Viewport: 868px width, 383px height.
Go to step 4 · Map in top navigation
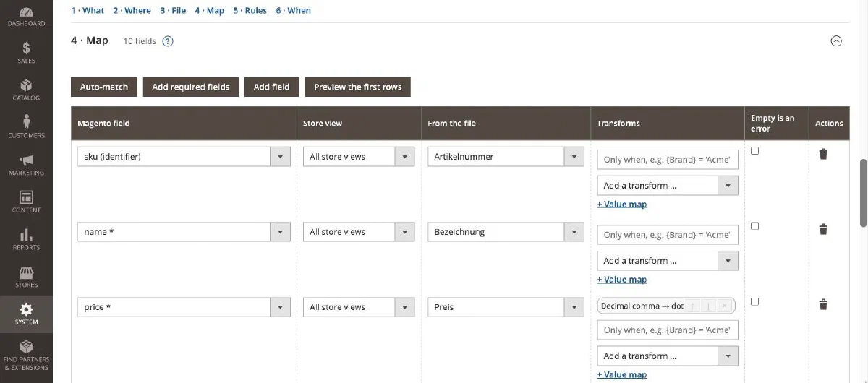click(x=209, y=11)
